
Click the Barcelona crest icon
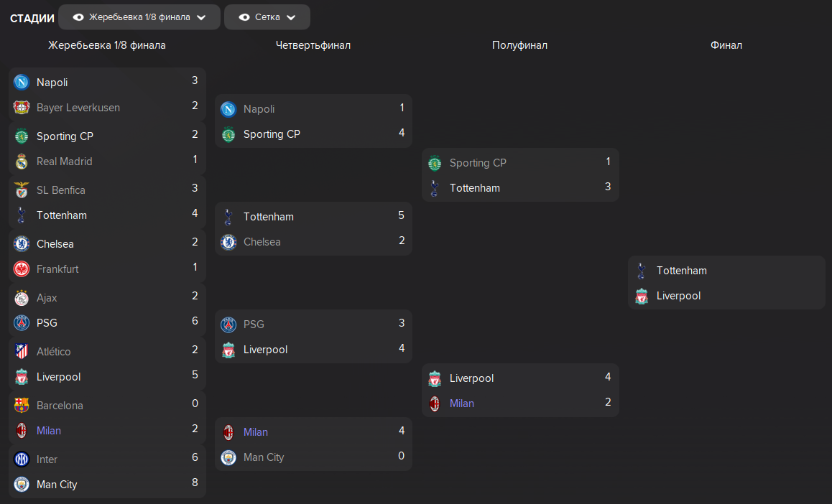[x=22, y=406]
